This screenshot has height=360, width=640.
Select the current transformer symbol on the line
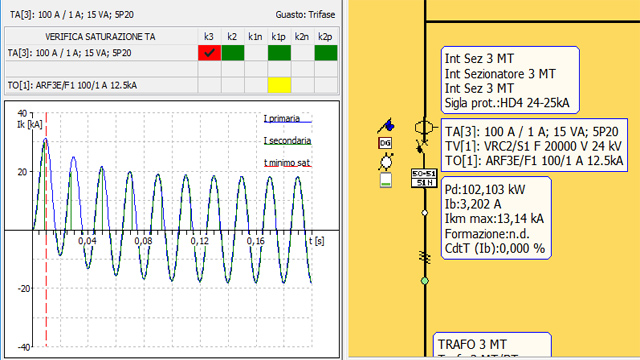pyautogui.click(x=424, y=128)
